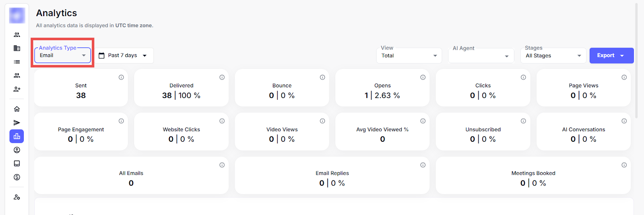Expand the All Stages dropdown
This screenshot has width=644, height=215.
point(553,56)
